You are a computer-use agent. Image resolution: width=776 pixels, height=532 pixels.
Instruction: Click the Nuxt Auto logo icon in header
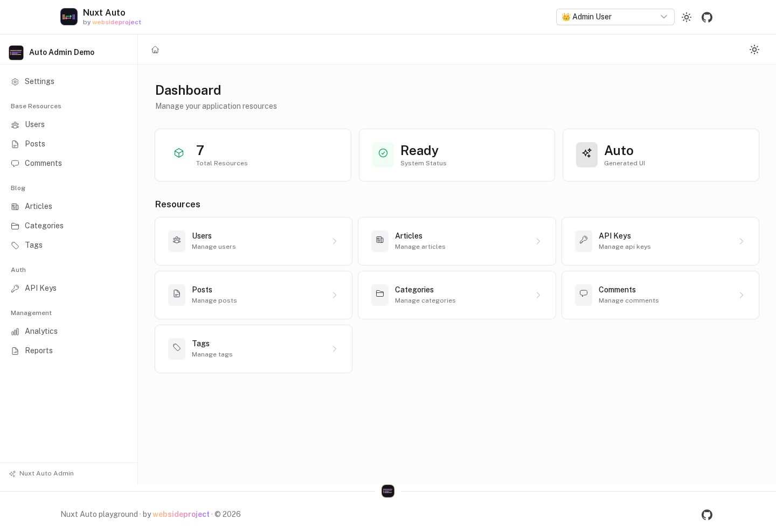69,17
